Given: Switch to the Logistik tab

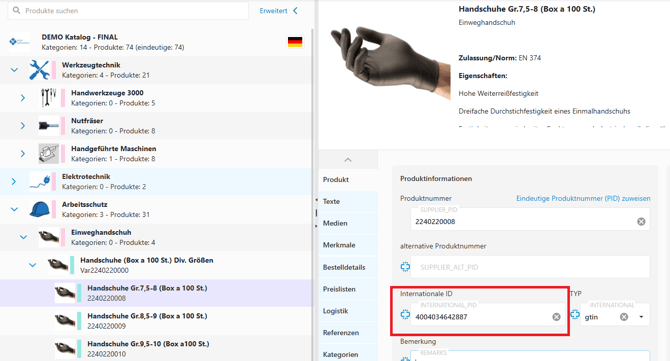Looking at the screenshot, I should (x=348, y=311).
